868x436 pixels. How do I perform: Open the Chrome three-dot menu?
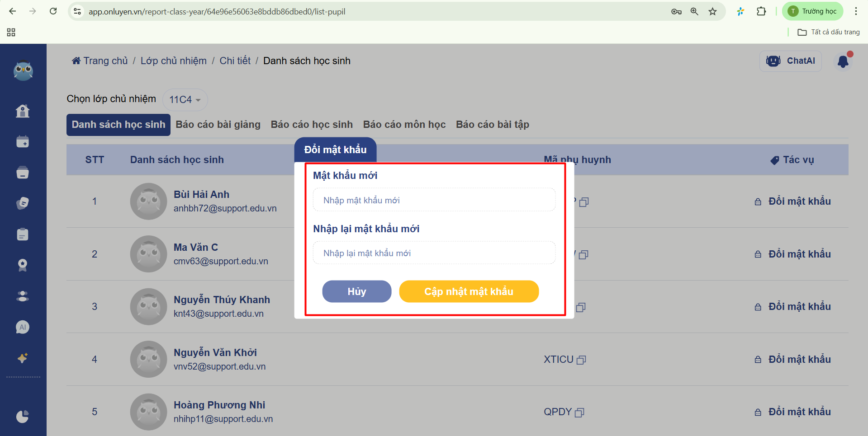[856, 11]
